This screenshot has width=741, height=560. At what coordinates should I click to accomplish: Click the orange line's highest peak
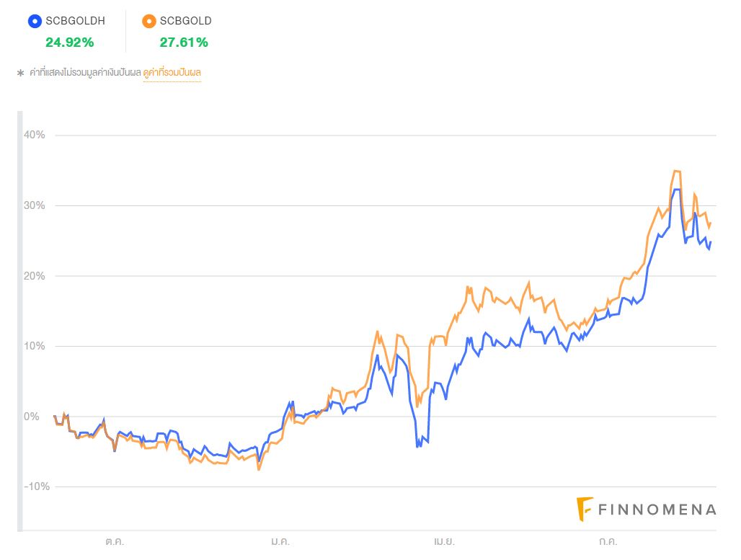click(676, 171)
